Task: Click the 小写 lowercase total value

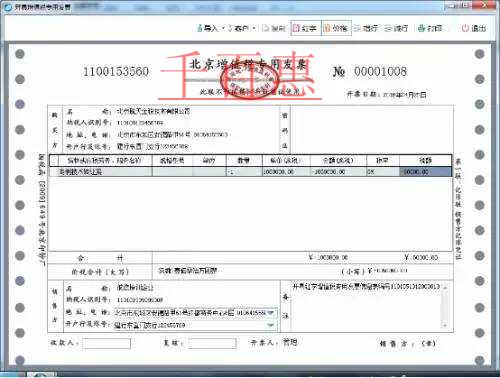Action: point(387,271)
